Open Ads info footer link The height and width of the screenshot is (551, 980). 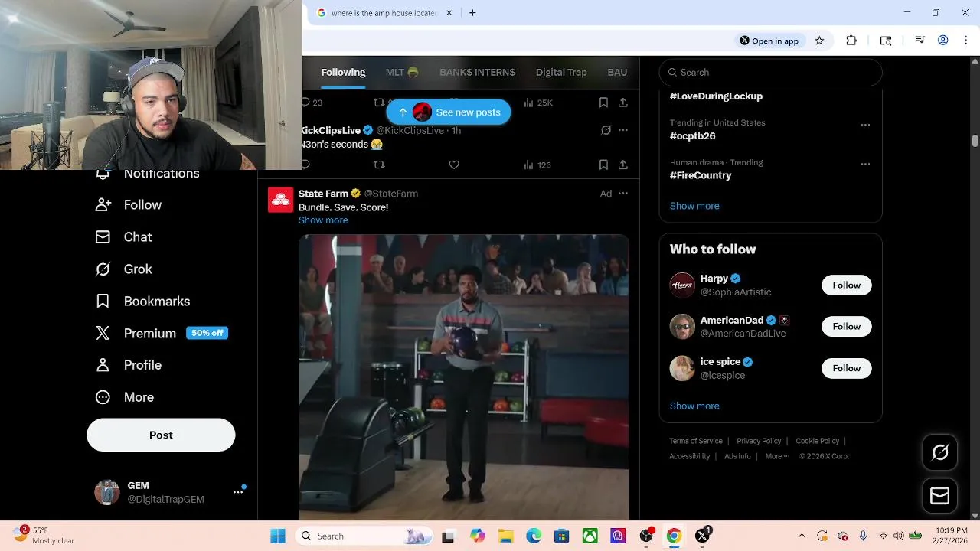pos(737,456)
